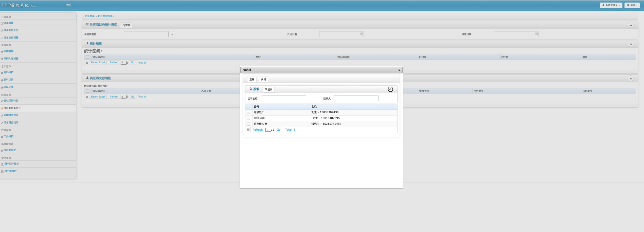Open supplier picker via the ... button
644x232 pixels.
172,34
